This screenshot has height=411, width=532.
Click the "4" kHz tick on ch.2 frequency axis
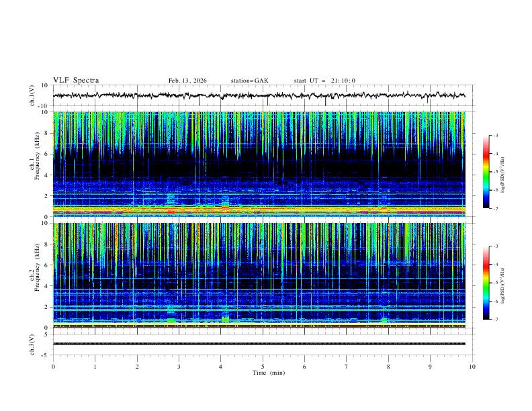(47, 286)
